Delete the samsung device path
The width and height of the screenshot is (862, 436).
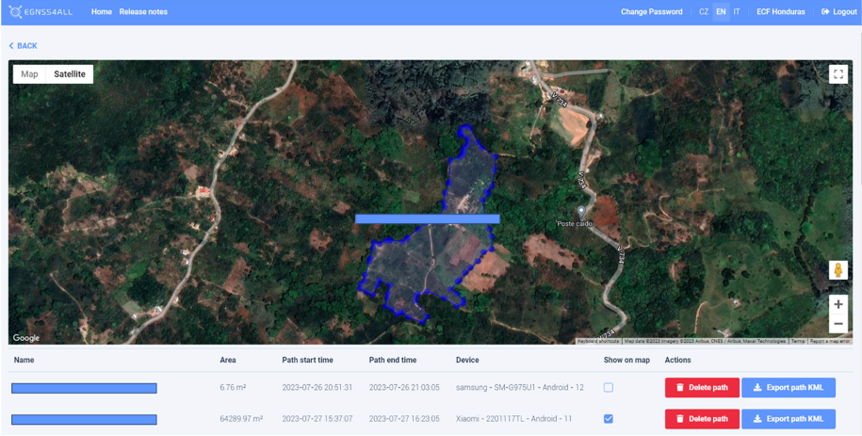pyautogui.click(x=701, y=387)
